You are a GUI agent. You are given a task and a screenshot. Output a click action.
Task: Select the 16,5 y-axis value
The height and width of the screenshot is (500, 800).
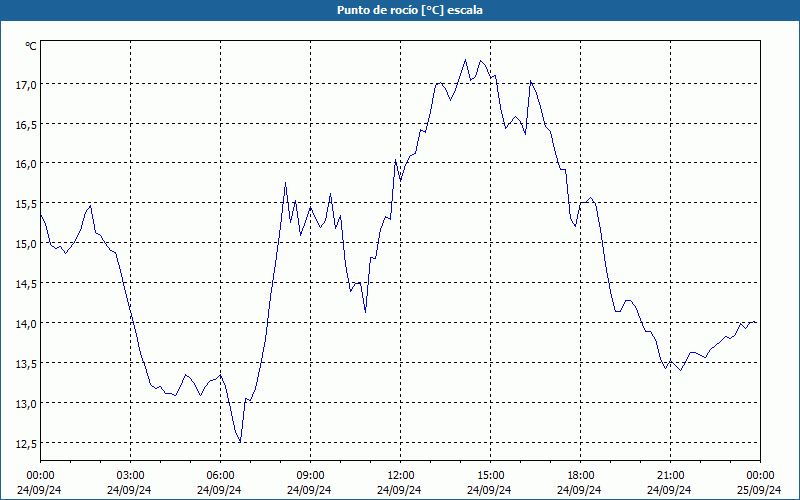tap(26, 124)
